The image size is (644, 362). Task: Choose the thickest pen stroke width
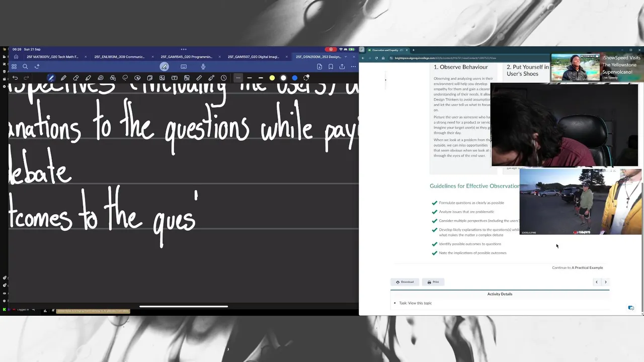click(x=261, y=78)
